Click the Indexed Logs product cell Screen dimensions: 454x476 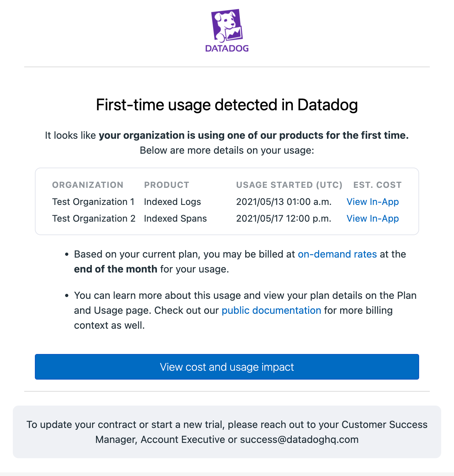click(x=173, y=202)
